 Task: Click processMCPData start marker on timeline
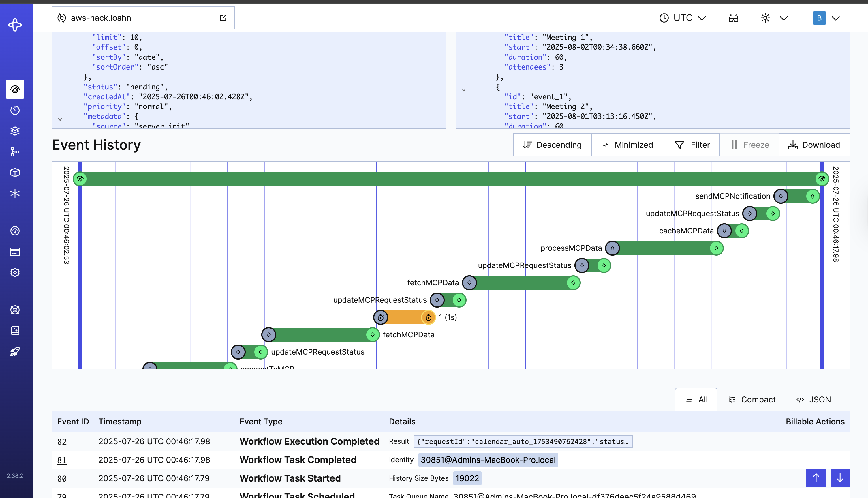click(613, 248)
